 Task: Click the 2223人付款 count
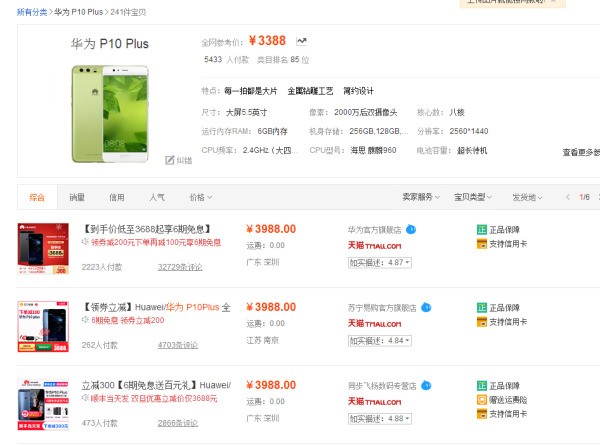(102, 267)
